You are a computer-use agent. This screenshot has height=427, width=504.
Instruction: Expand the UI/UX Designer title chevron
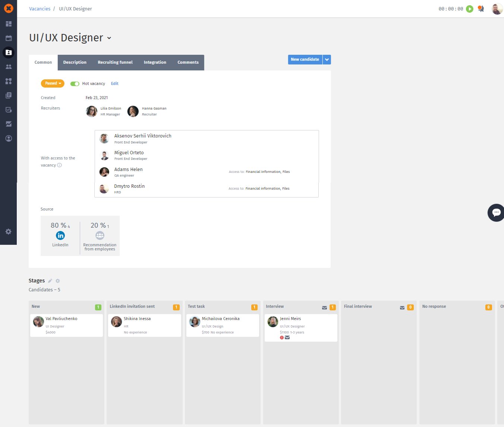tap(109, 38)
